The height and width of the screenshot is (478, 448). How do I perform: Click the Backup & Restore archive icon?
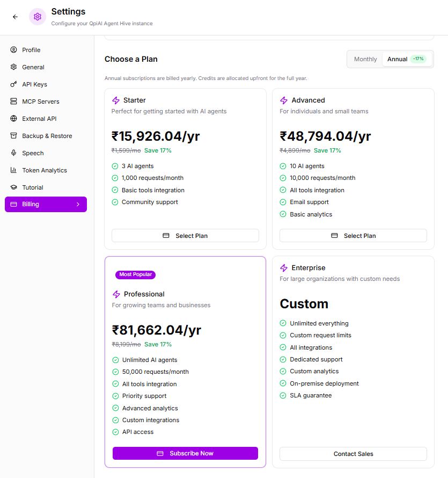point(13,136)
